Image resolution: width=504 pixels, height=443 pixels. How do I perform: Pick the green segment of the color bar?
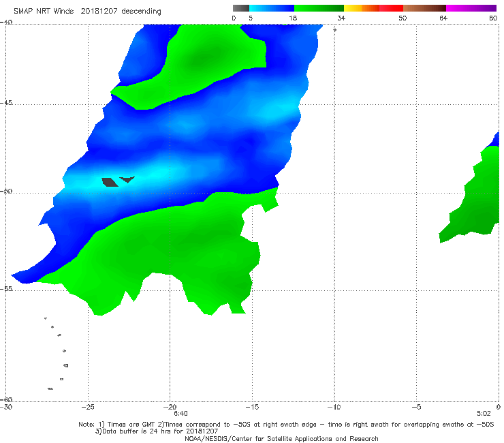click(x=319, y=8)
